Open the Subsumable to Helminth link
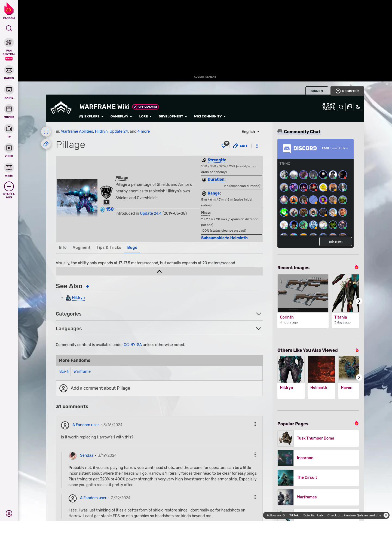The height and width of the screenshot is (545, 392). [224, 238]
